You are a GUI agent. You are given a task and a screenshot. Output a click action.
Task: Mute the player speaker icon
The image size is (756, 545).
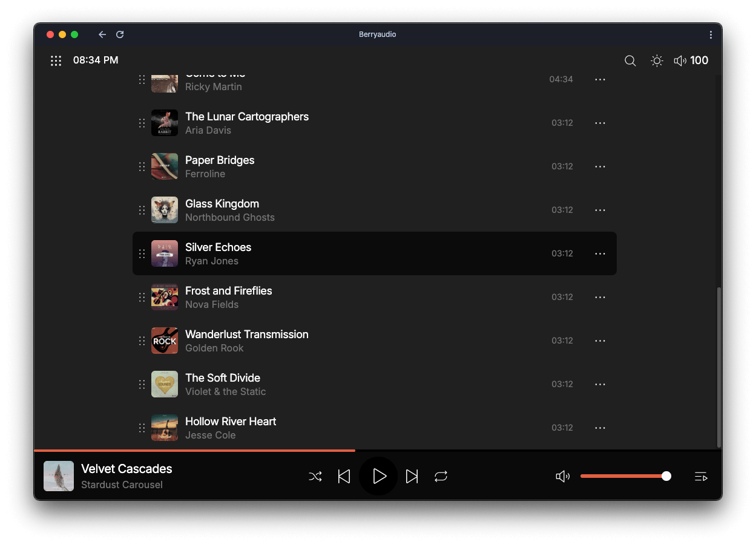[562, 477]
